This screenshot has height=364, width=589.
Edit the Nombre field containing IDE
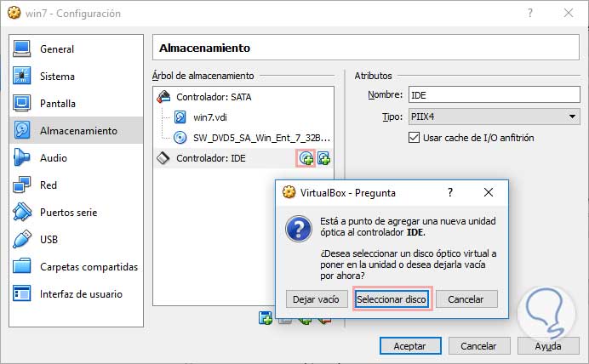pyautogui.click(x=494, y=95)
